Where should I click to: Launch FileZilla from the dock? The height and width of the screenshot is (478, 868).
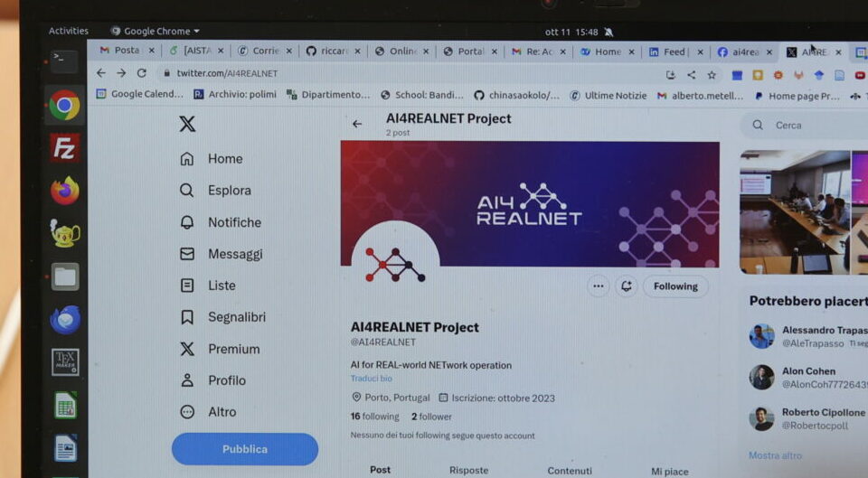pyautogui.click(x=64, y=147)
